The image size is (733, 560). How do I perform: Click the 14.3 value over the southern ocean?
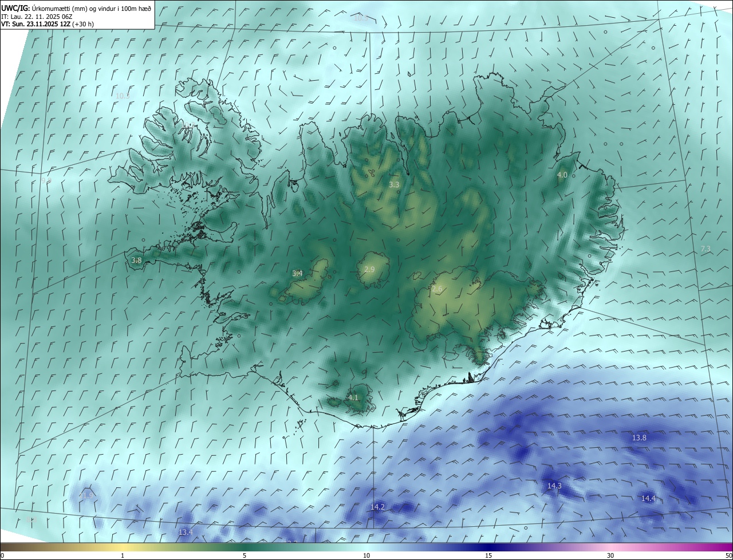click(x=554, y=486)
